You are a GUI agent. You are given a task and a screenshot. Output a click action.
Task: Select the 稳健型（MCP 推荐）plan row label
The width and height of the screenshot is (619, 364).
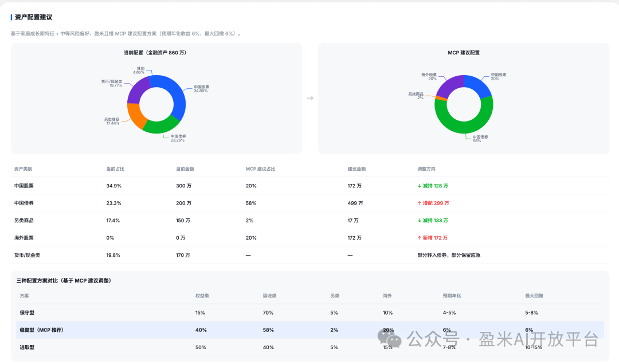[x=41, y=330]
